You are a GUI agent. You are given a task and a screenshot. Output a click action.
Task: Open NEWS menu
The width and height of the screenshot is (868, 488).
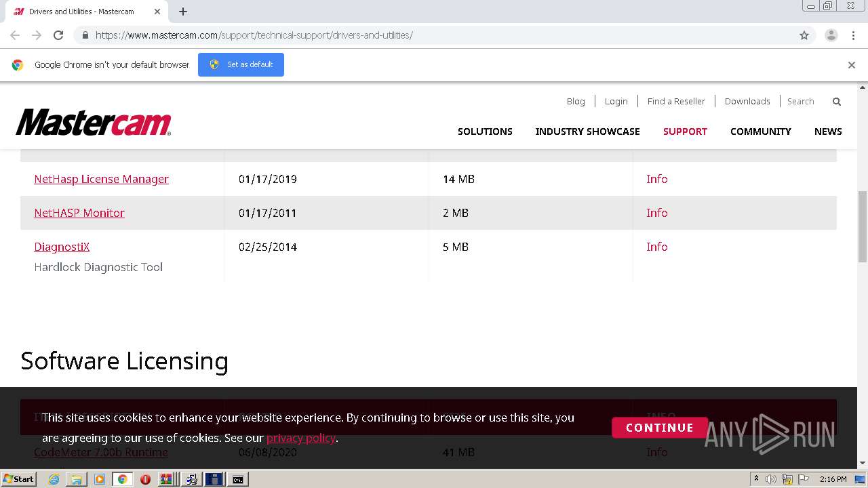828,131
